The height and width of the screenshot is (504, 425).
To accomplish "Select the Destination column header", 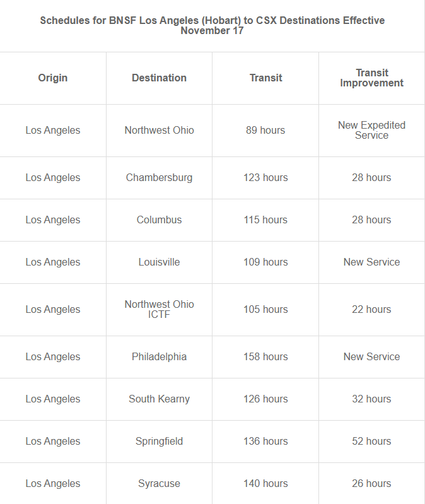I will [x=159, y=78].
